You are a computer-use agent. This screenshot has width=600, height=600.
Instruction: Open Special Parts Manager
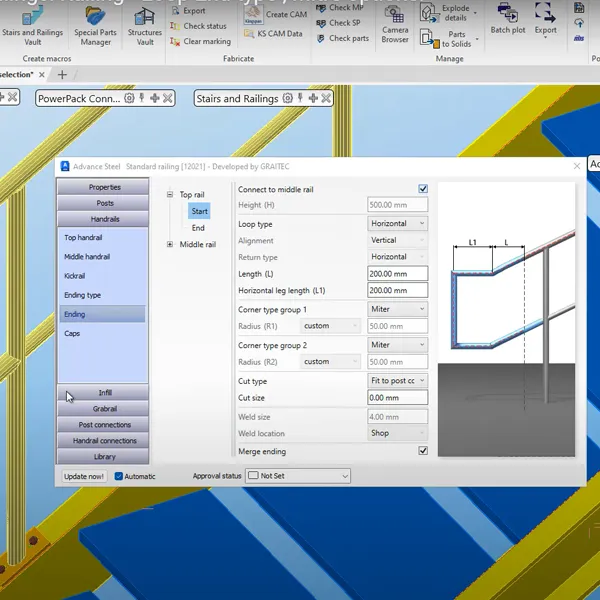(95, 25)
